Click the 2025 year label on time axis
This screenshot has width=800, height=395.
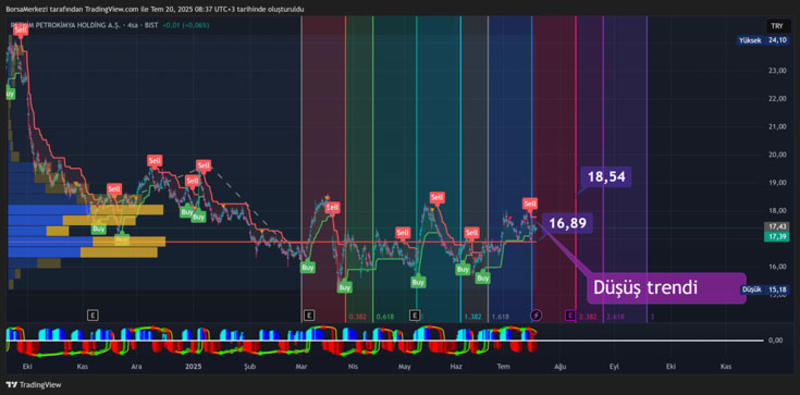[x=193, y=366]
